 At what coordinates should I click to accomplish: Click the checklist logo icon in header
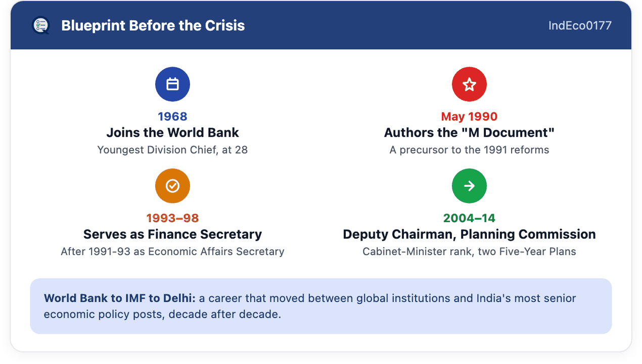[40, 25]
